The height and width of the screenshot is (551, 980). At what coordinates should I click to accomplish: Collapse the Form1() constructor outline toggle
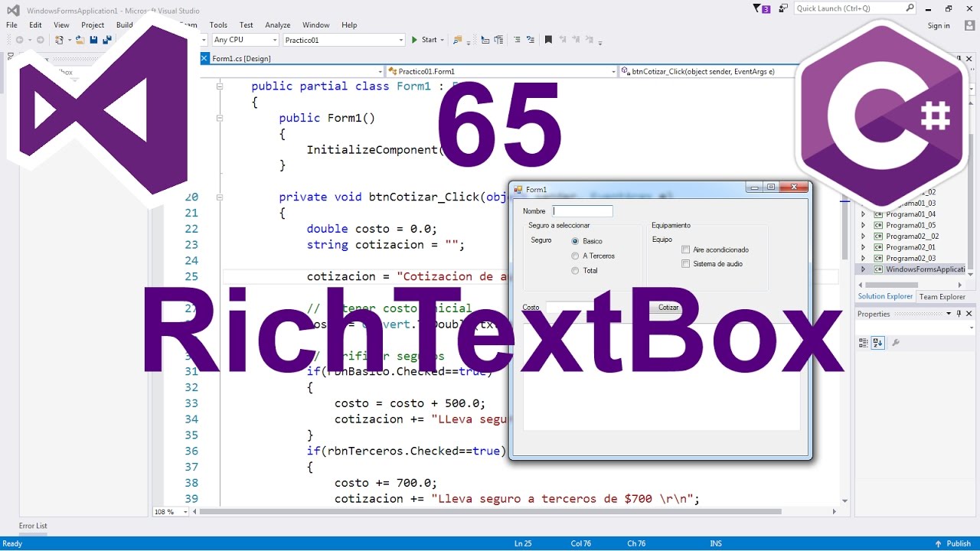pos(220,118)
